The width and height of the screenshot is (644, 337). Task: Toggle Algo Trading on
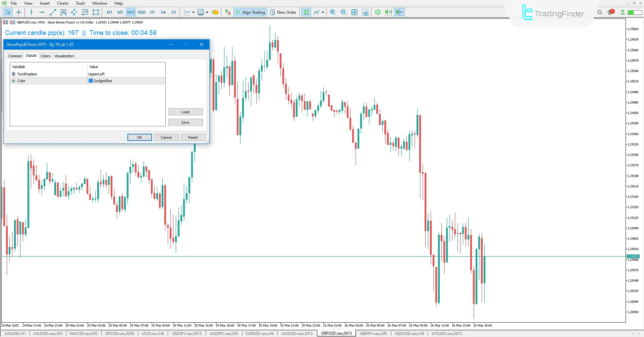250,12
